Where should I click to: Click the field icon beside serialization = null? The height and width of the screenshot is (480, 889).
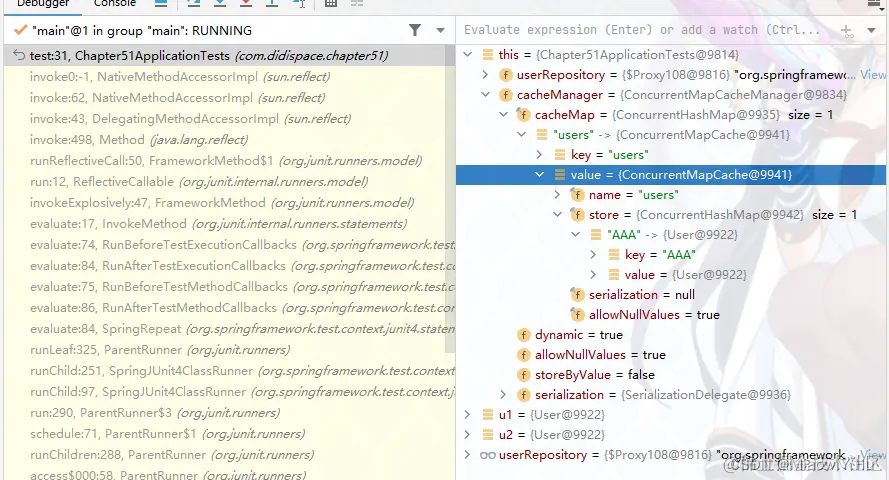577,295
